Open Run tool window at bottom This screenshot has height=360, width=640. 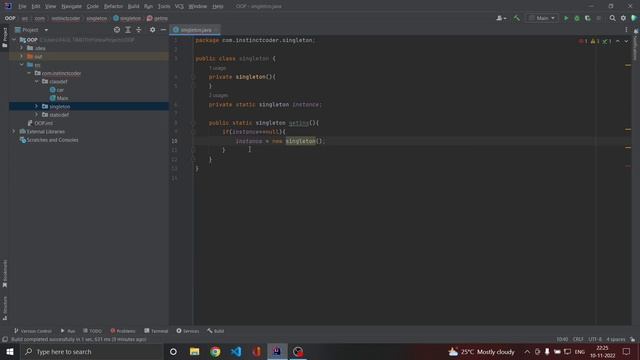point(68,331)
